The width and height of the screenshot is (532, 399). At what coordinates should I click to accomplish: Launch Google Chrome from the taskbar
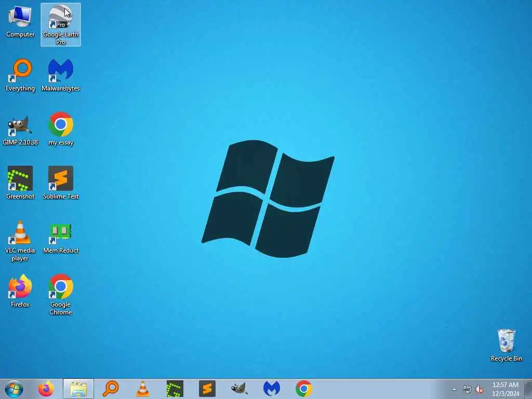pyautogui.click(x=304, y=389)
